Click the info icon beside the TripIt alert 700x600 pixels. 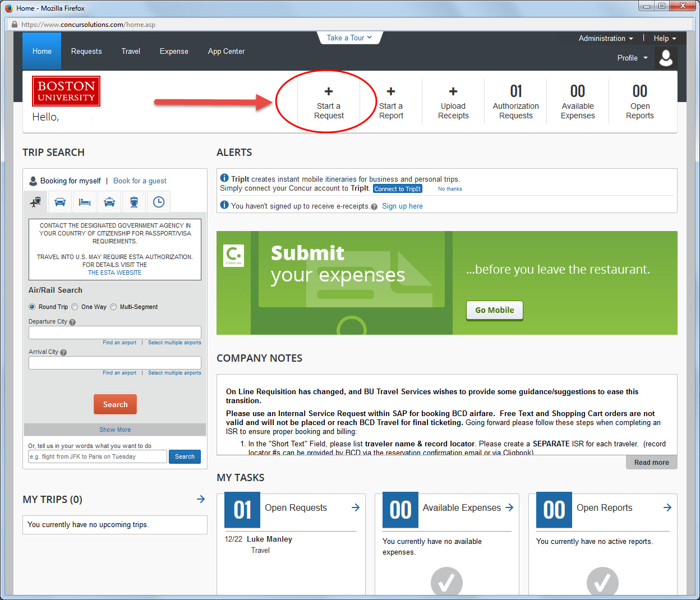pyautogui.click(x=224, y=178)
